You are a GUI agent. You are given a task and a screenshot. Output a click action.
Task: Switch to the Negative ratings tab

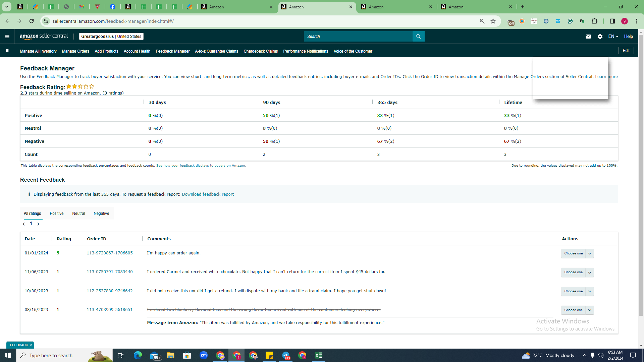tap(101, 214)
